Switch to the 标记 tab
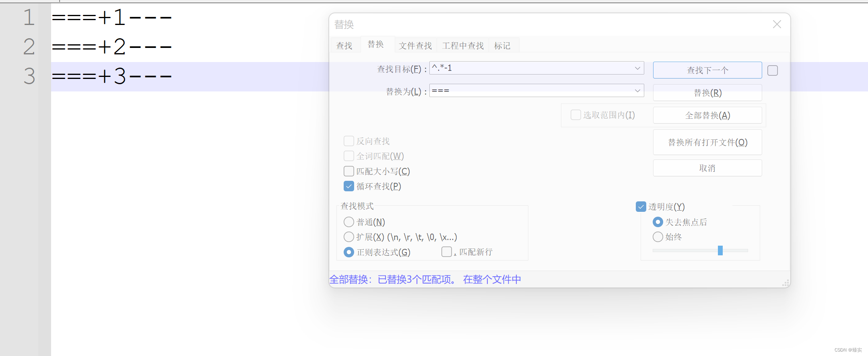This screenshot has height=356, width=868. (502, 46)
